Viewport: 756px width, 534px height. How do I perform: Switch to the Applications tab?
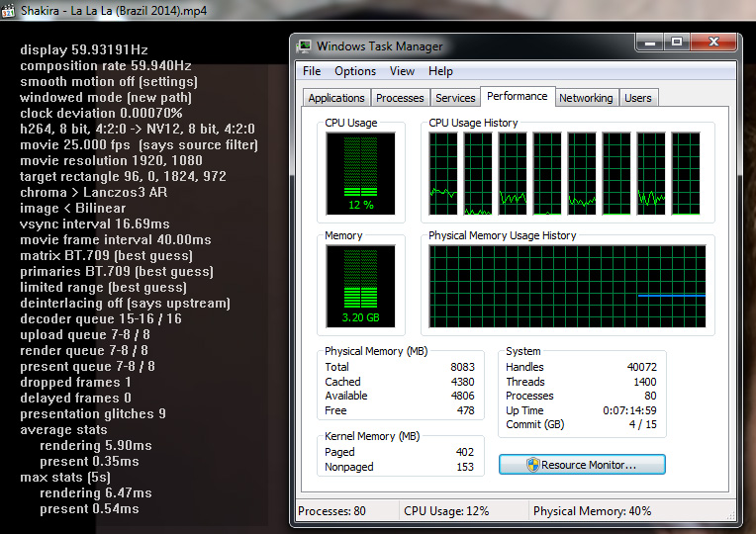[x=336, y=98]
